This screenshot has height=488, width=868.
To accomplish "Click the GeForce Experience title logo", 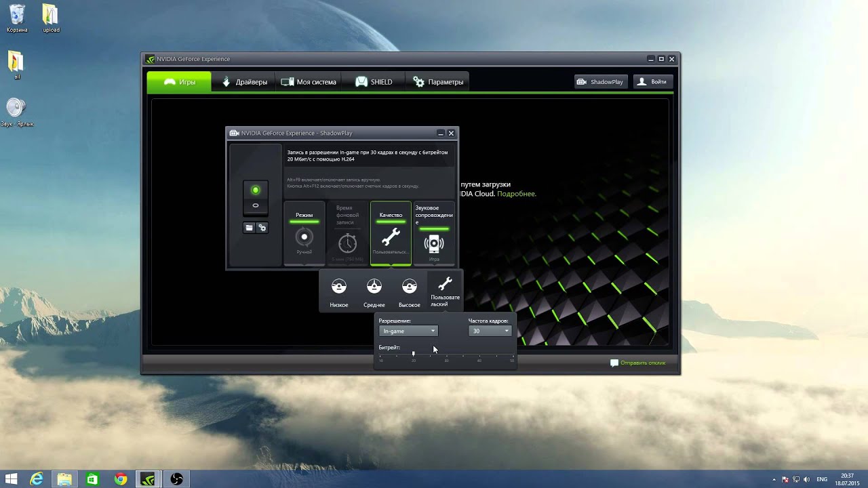I will click(151, 59).
